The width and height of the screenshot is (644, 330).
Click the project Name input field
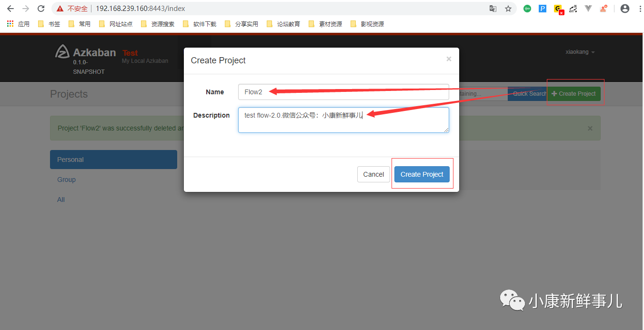click(343, 92)
